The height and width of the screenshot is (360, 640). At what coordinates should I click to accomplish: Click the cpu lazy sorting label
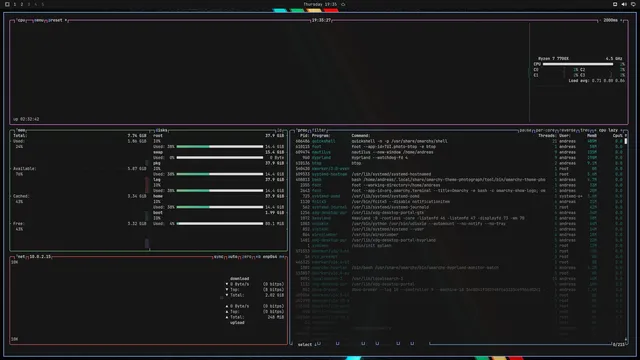coord(608,130)
